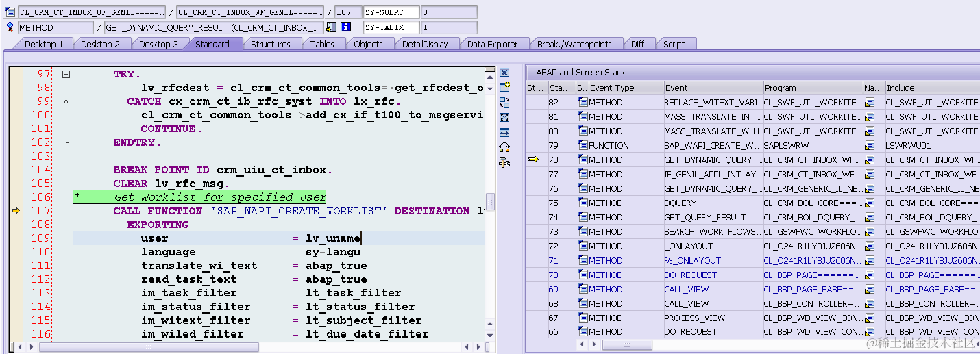This screenshot has width=980, height=354.
Task: Open the Structures tab
Action: [270, 44]
